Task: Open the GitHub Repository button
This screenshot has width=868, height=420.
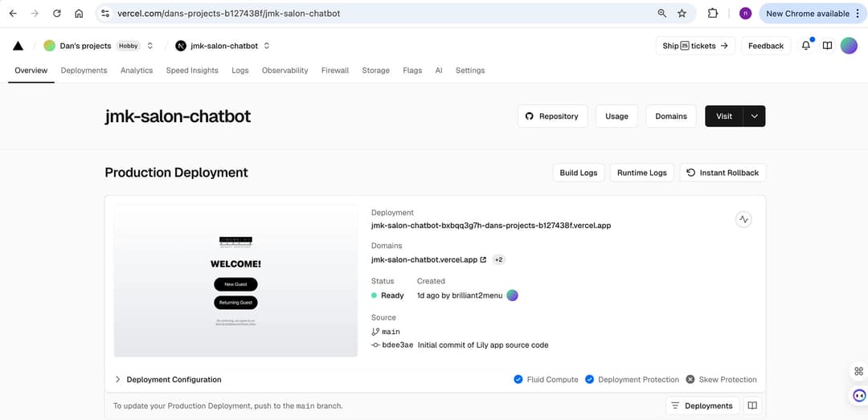Action: (x=552, y=116)
